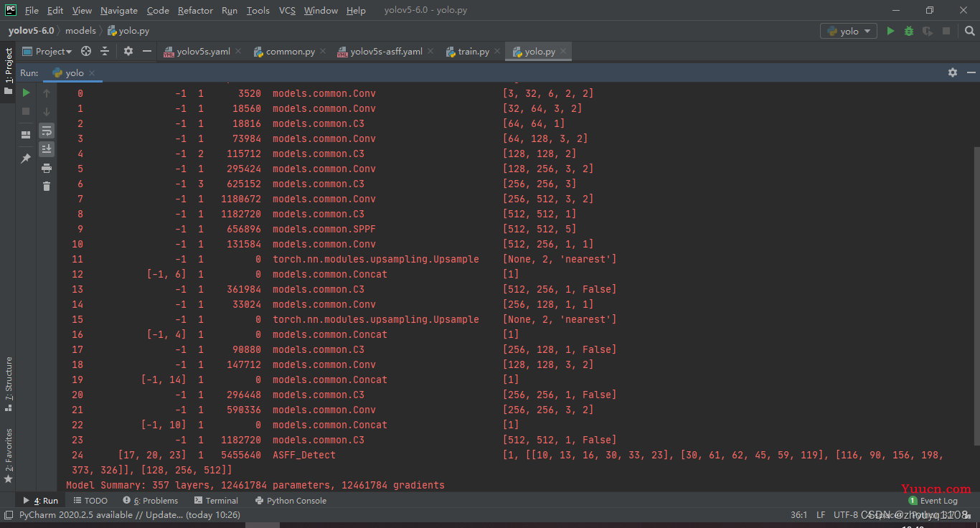Close the common.py editor tab
980x528 pixels.
pos(322,52)
